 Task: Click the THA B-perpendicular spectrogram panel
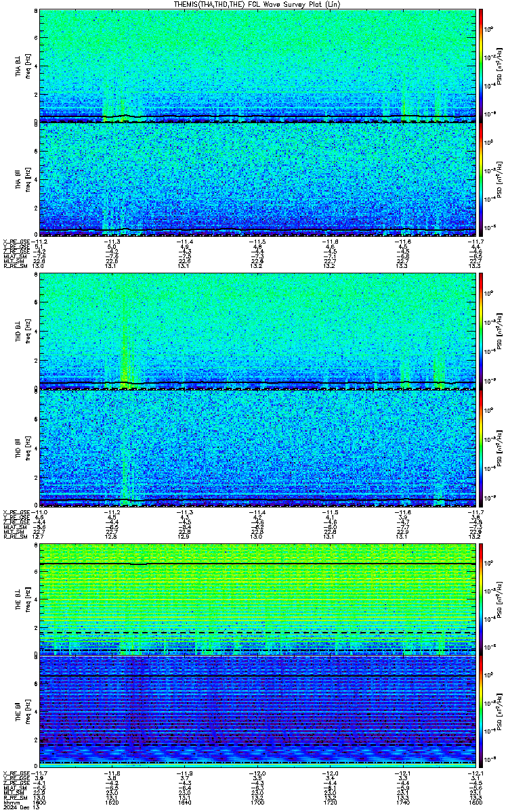(x=257, y=66)
